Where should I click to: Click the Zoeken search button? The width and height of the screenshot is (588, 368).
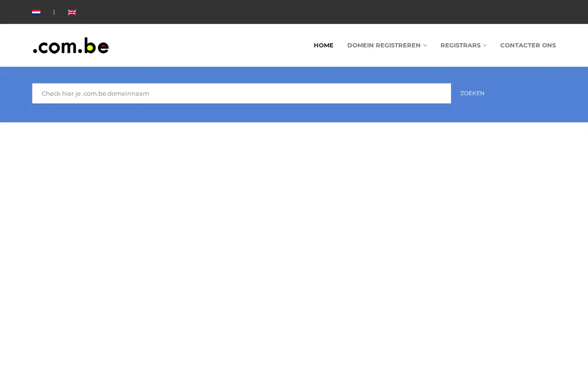pos(472,93)
